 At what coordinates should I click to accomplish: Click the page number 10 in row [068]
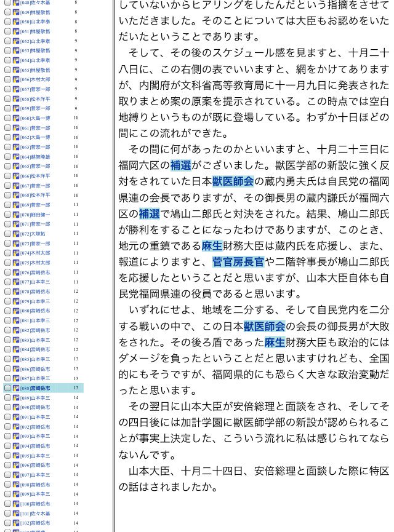pyautogui.click(x=76, y=196)
